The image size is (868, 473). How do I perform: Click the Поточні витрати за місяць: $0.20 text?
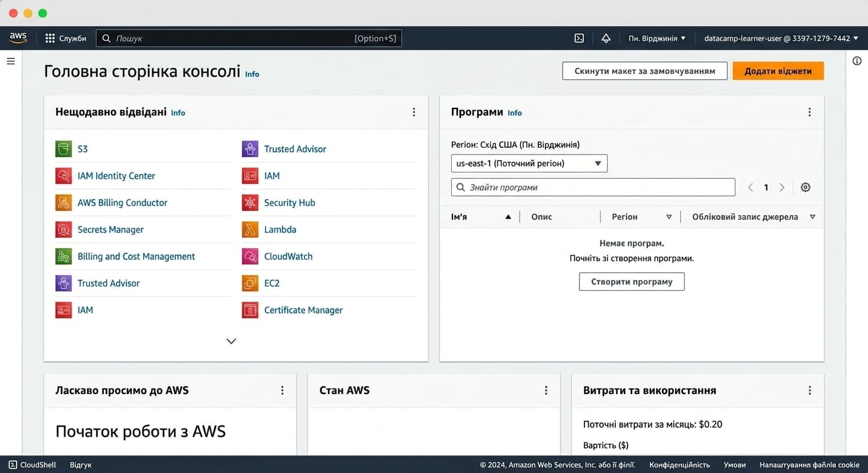coord(653,424)
